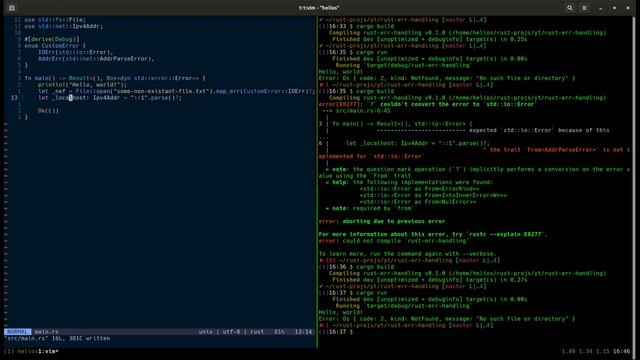640x360 pixels.
Task: Click the load averages '1.49 1.34 1.15'
Action: tap(585, 351)
